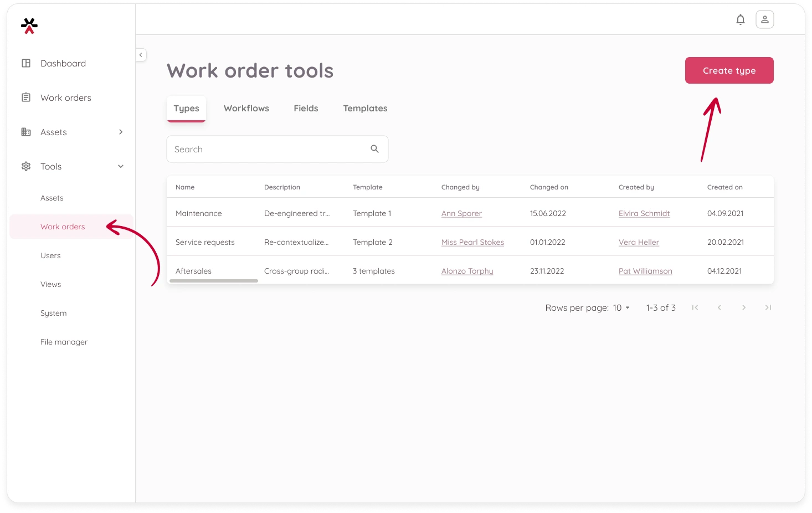Screen dimensions: 812x513
Task: Switch to the Templates tab
Action: (x=365, y=109)
